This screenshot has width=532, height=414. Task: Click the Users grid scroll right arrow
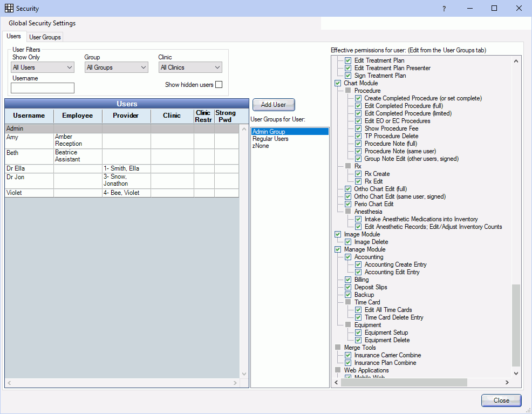pyautogui.click(x=235, y=383)
